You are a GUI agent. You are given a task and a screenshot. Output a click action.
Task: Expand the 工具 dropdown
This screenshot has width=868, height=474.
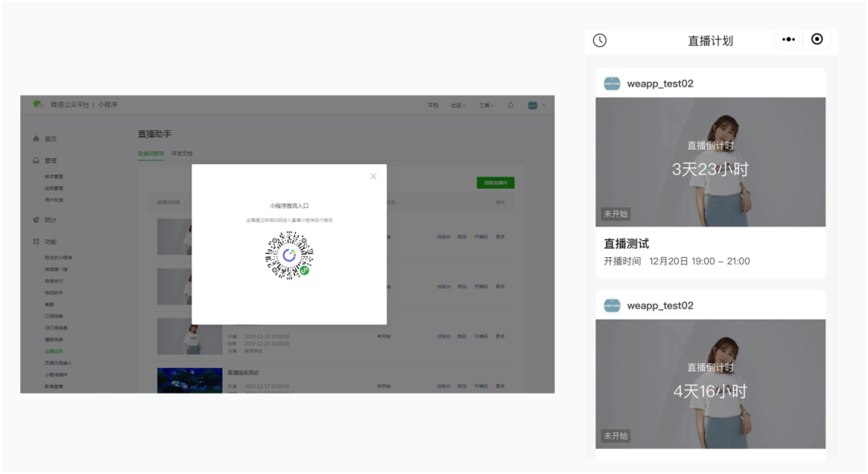(486, 105)
